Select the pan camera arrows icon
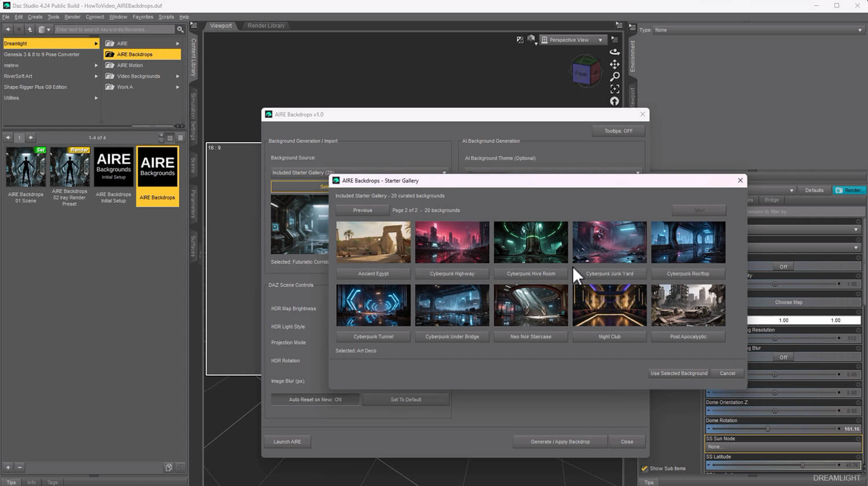The height and width of the screenshot is (486, 868). pyautogui.click(x=615, y=64)
